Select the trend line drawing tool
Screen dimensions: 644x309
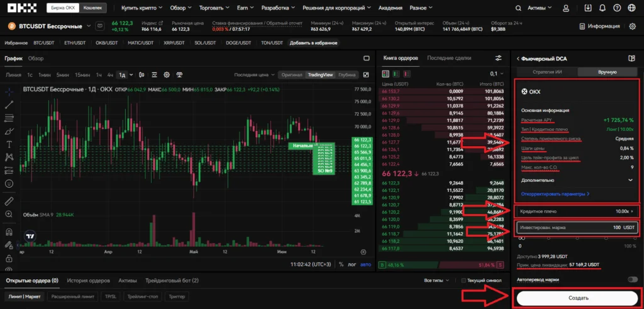pyautogui.click(x=9, y=104)
